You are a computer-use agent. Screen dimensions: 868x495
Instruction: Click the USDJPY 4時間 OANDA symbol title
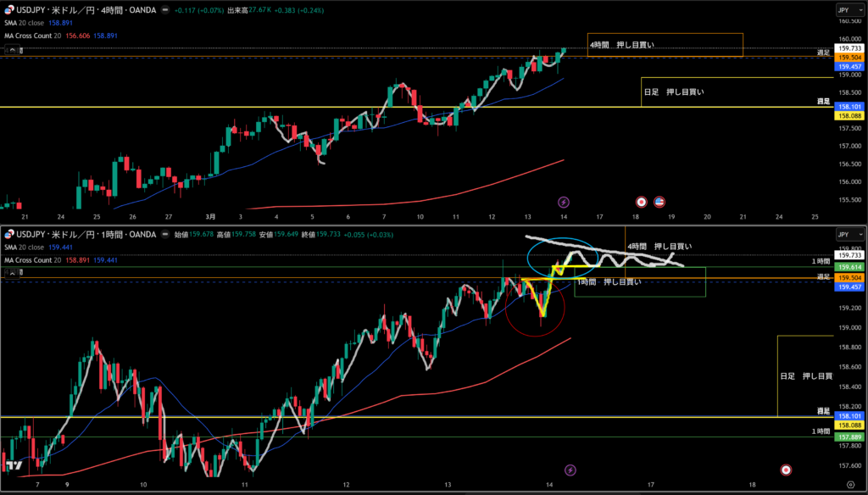point(83,9)
